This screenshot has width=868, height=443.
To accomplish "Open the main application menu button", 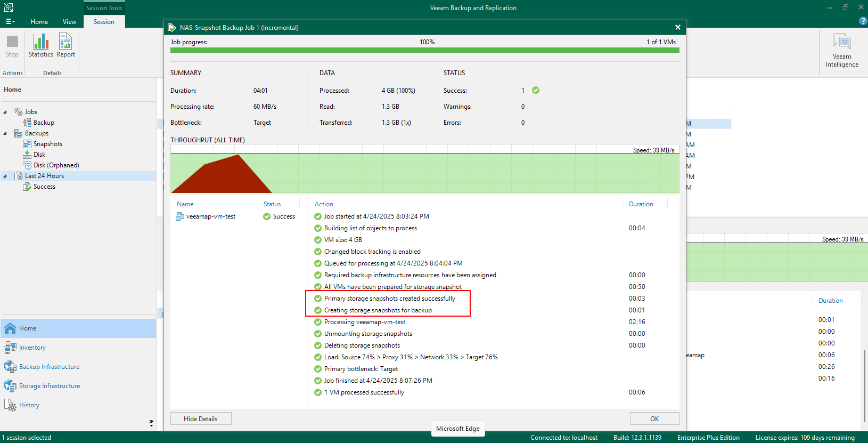I will [10, 22].
